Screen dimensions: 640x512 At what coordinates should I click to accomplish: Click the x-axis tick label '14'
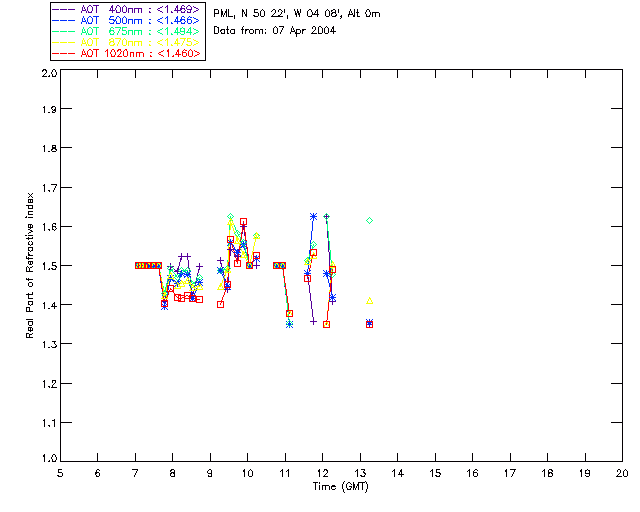click(x=398, y=473)
